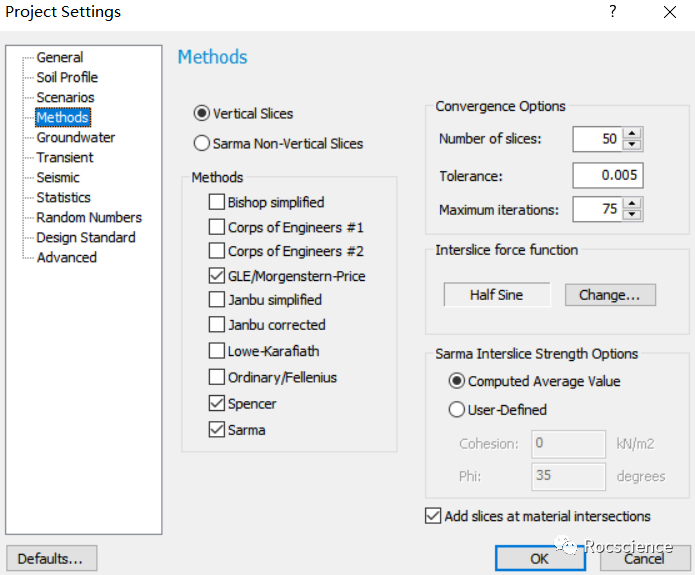
Task: Go to Groundwater settings in tree
Action: click(75, 138)
